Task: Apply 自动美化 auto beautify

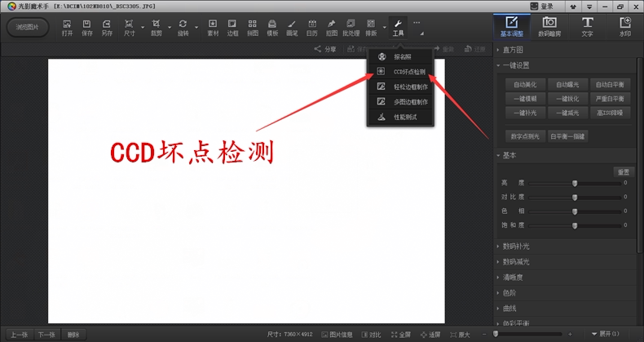Action: (525, 85)
